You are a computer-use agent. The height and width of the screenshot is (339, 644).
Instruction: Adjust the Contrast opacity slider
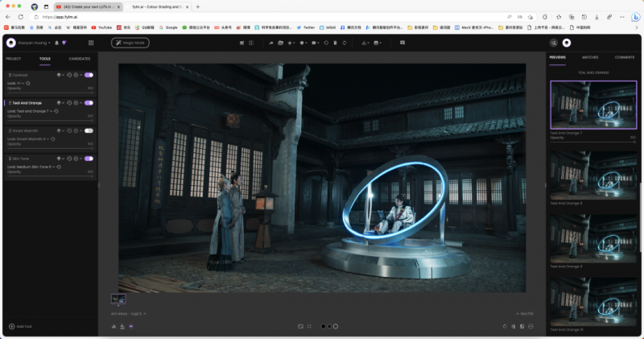(x=50, y=93)
